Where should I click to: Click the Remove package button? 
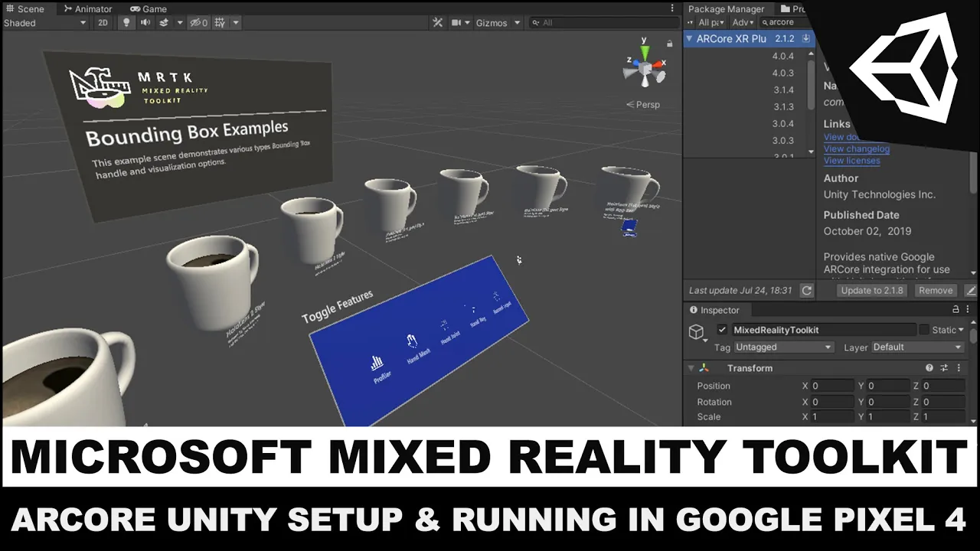point(936,291)
